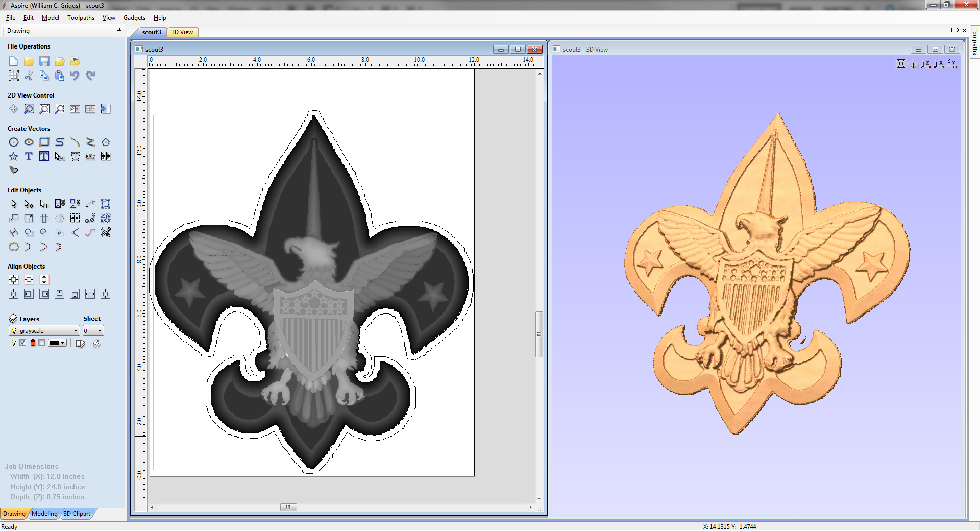Click the isometric view icon in 3D View
980x531 pixels.
(x=914, y=64)
